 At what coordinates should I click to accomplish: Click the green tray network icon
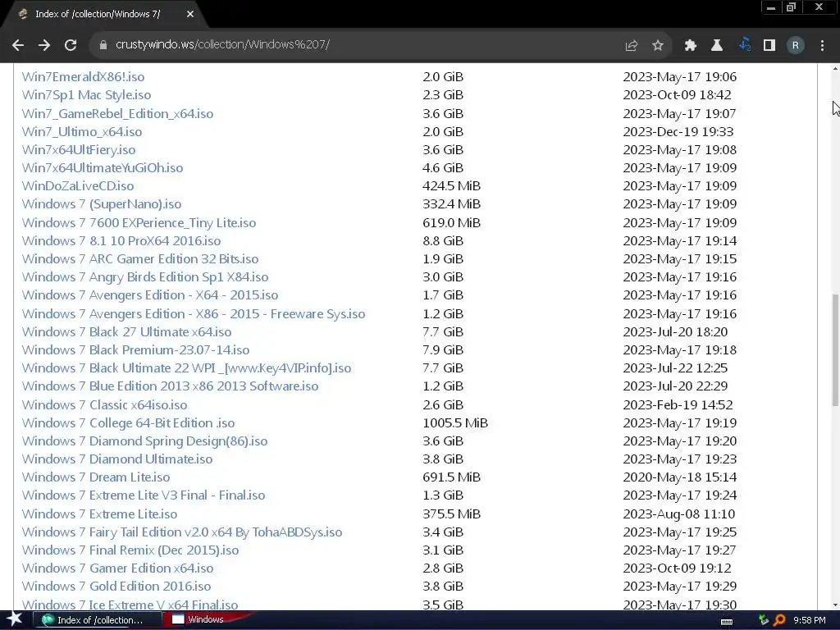tap(764, 620)
